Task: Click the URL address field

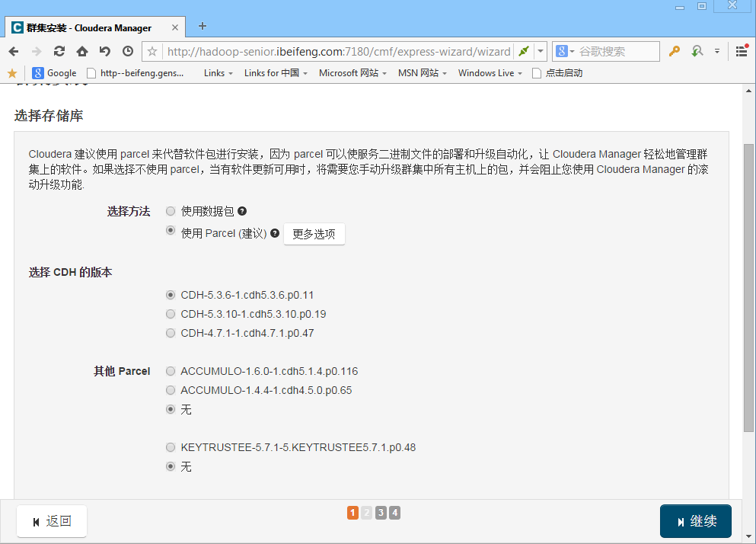Action: (x=339, y=51)
